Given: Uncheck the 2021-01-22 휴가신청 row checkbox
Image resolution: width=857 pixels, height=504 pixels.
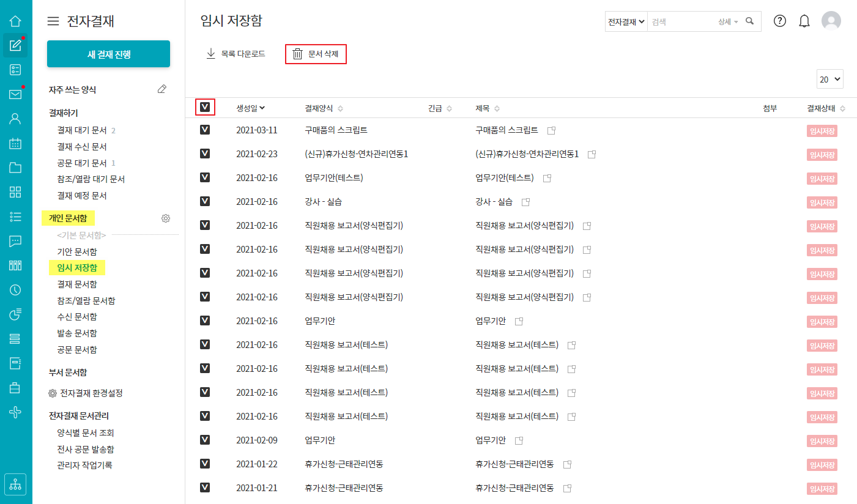Looking at the screenshot, I should [205, 464].
